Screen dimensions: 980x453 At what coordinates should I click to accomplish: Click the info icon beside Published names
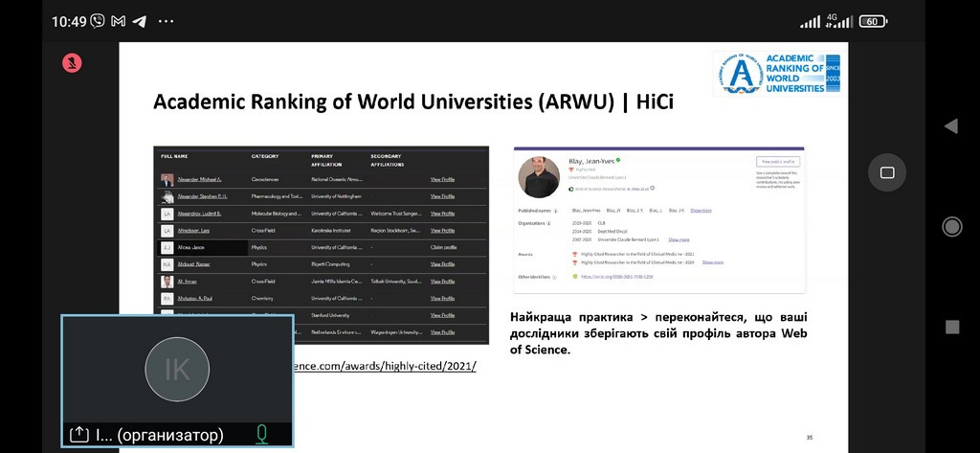click(556, 211)
